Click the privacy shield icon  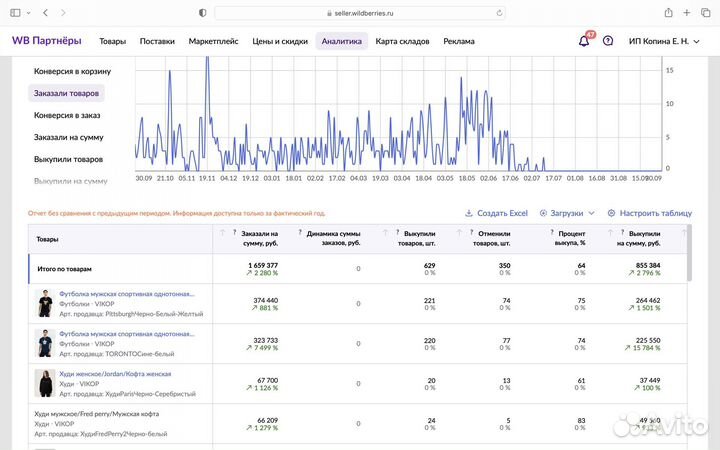(203, 13)
